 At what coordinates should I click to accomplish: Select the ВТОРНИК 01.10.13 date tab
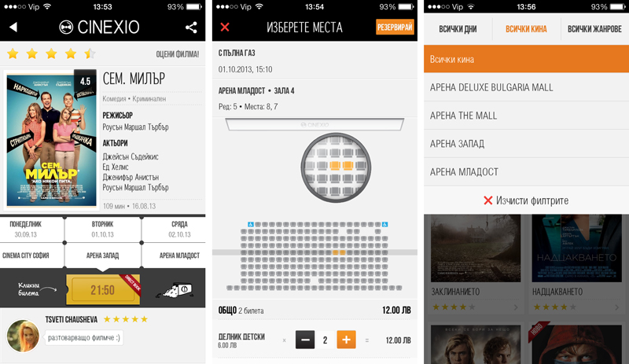point(103,229)
